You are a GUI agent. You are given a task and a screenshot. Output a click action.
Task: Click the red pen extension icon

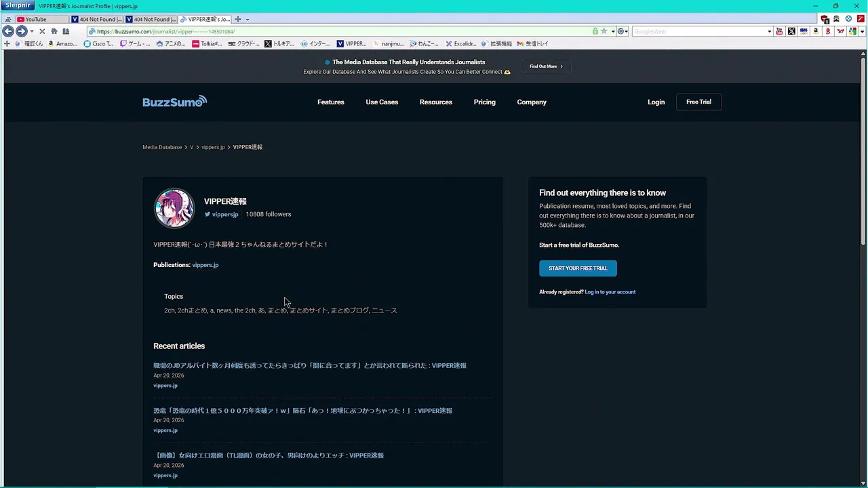[x=861, y=19]
